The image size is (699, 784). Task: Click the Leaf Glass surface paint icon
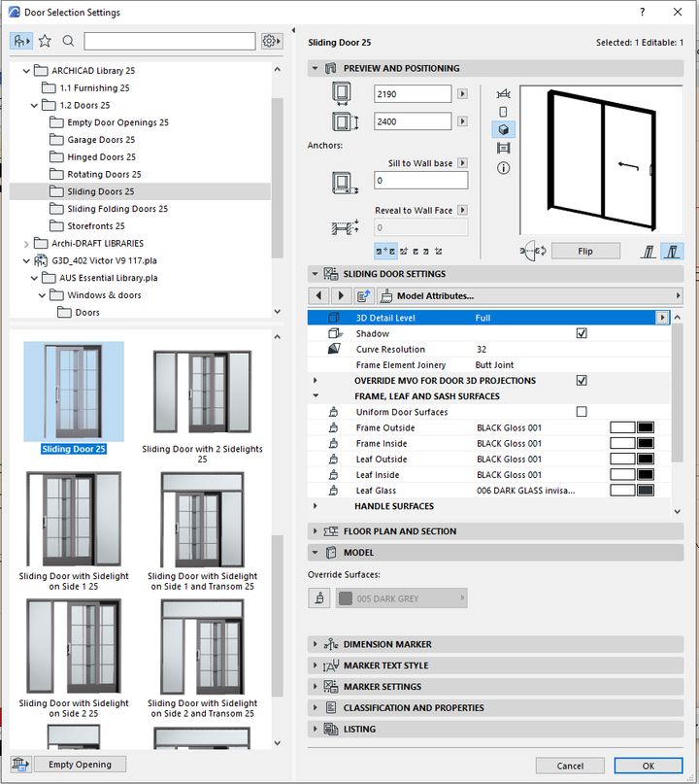tap(333, 491)
